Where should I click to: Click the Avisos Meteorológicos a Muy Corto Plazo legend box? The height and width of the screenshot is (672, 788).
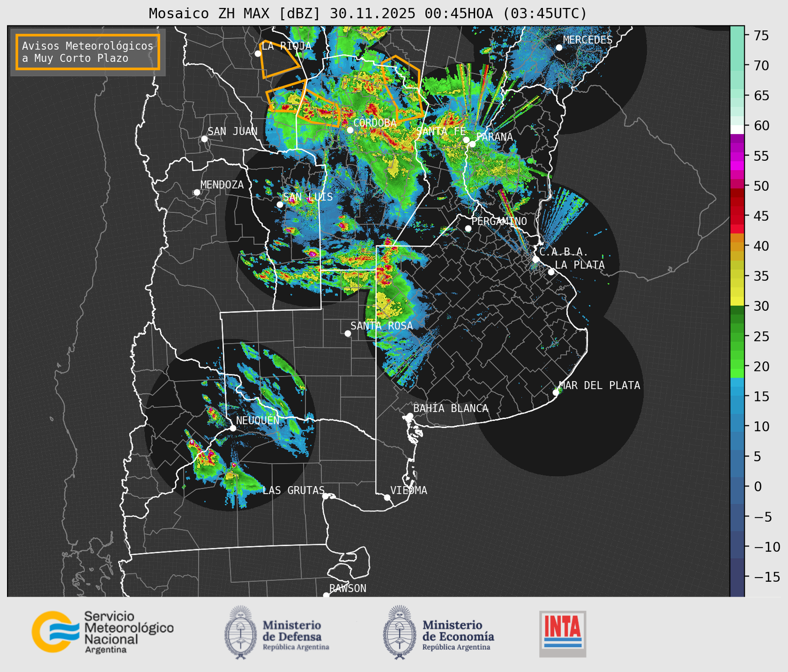88,52
